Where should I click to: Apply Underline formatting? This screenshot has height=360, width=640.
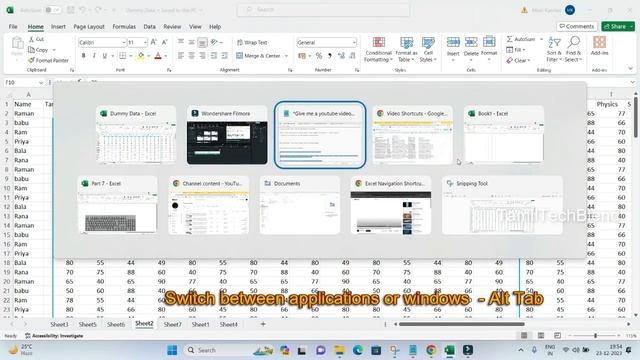(104, 56)
